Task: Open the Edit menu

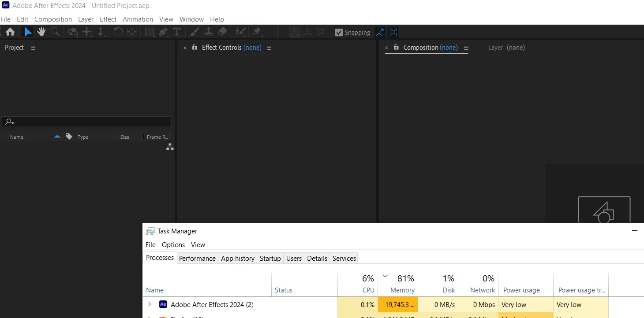Action: [x=22, y=19]
